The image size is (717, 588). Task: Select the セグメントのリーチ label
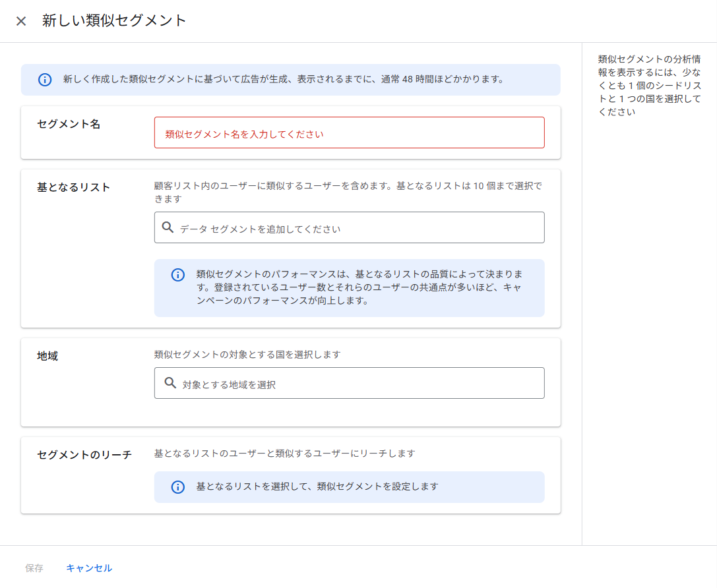(x=84, y=455)
